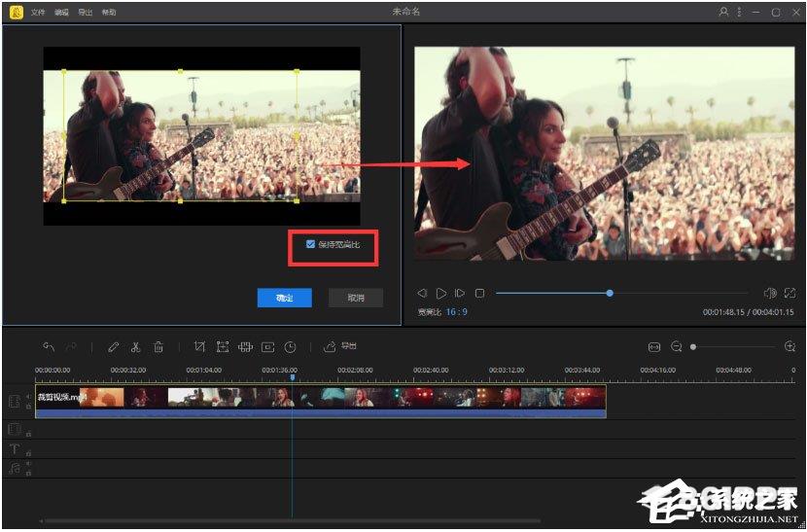Click the timeline zoom out magnifier

pyautogui.click(x=677, y=346)
